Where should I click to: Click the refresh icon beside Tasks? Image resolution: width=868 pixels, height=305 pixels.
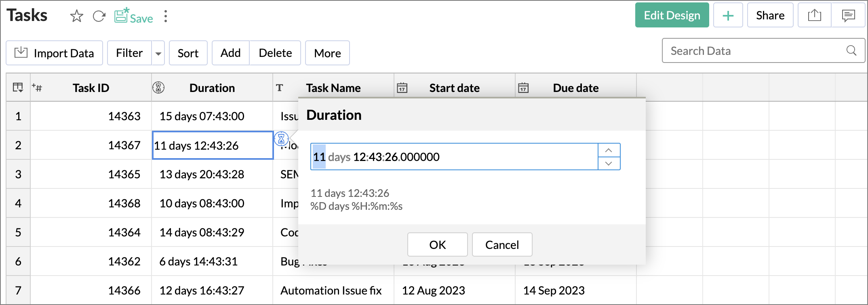point(99,16)
